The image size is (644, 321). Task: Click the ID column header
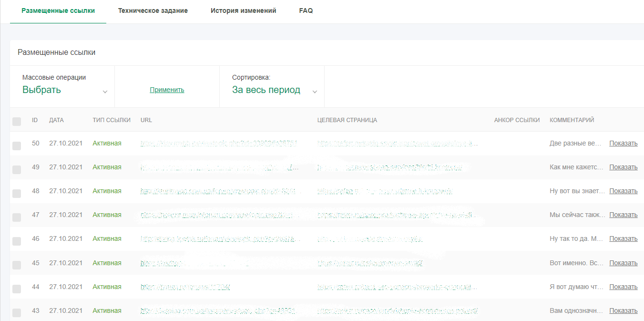(35, 120)
